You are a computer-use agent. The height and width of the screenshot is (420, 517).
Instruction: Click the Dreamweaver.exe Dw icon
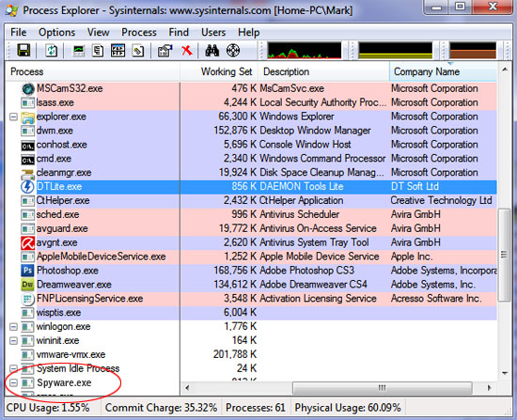point(27,285)
